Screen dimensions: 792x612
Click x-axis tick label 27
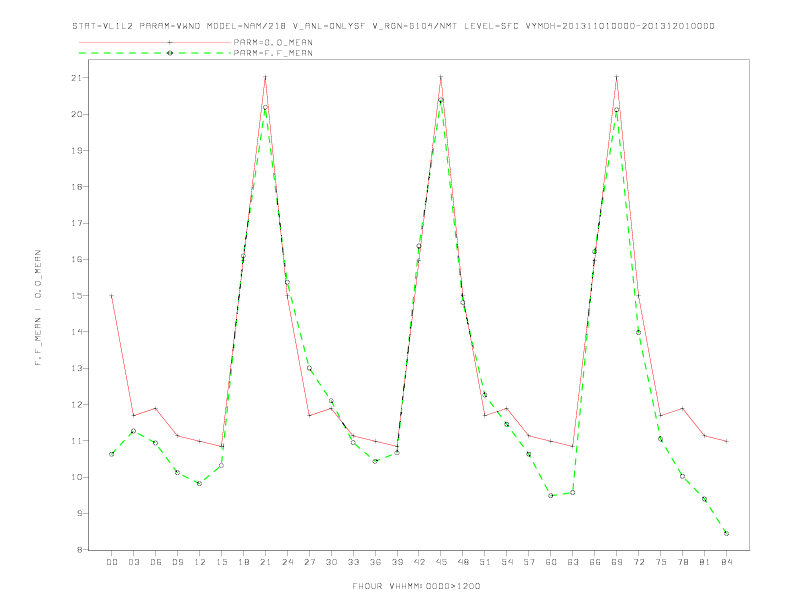pos(309,562)
